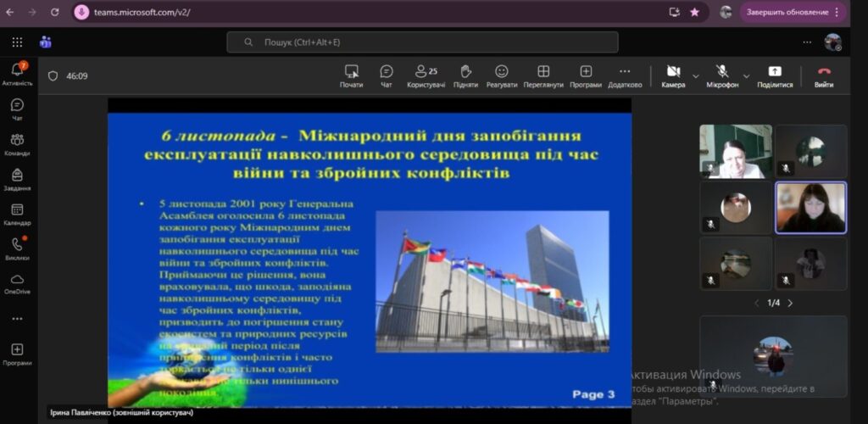This screenshot has height=424, width=868.
Task: Click Завершить обновление browser button
Action: point(792,12)
